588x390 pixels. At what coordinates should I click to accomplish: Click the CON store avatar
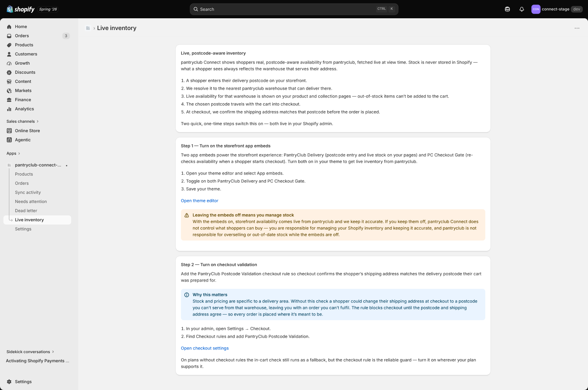536,9
